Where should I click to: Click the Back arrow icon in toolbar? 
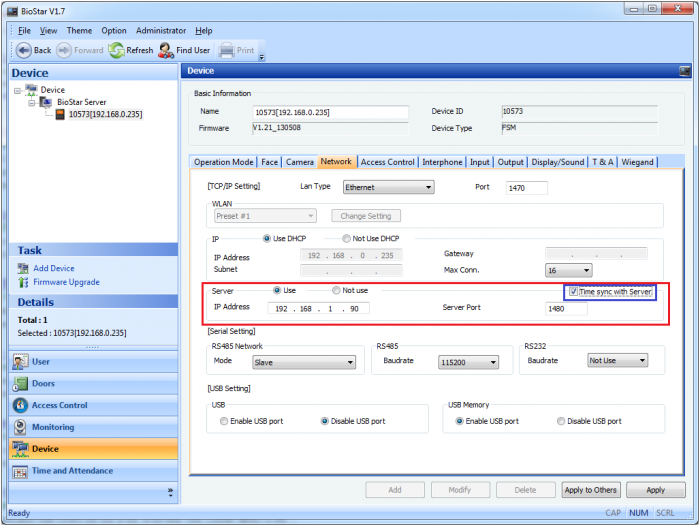(24, 50)
